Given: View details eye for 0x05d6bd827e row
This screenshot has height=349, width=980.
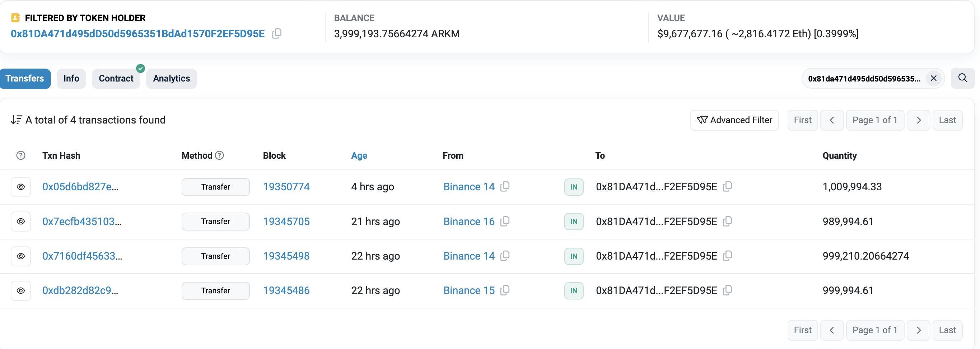Looking at the screenshot, I should click(x=21, y=187).
